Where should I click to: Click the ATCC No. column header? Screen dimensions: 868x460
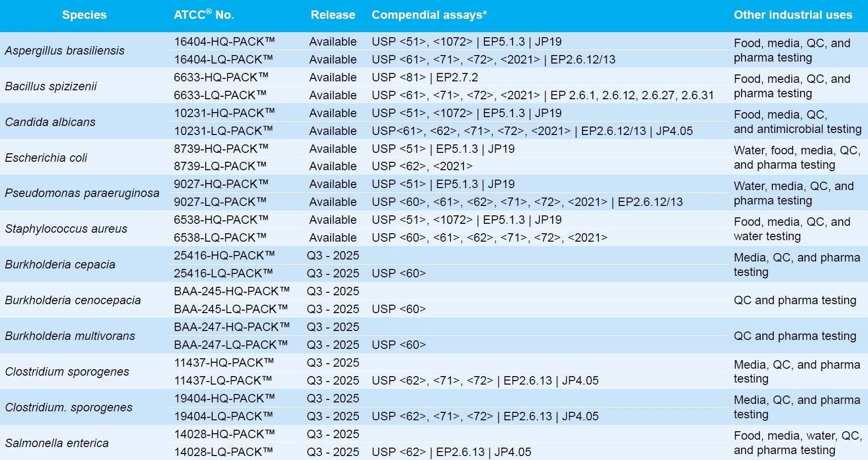pos(204,15)
